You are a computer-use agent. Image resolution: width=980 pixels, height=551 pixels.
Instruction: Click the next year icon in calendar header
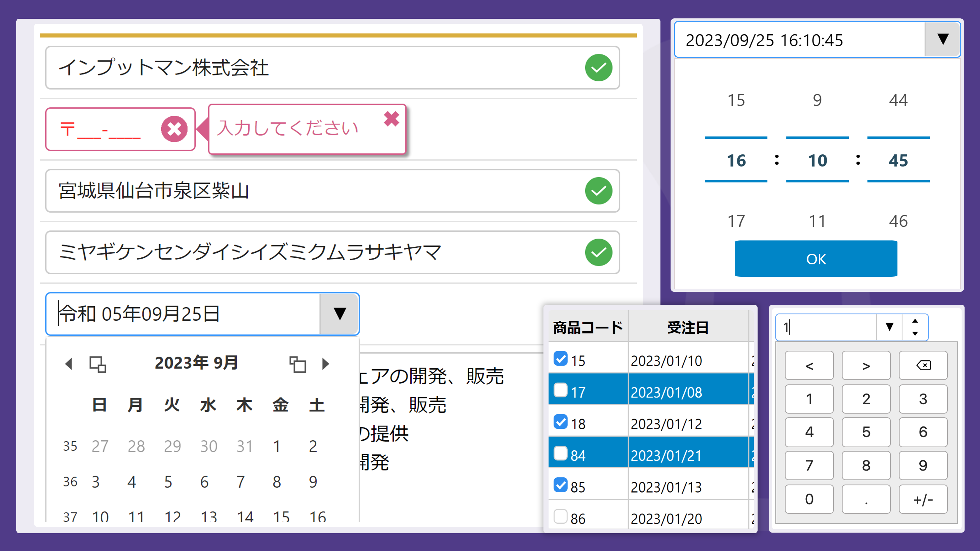pos(298,364)
